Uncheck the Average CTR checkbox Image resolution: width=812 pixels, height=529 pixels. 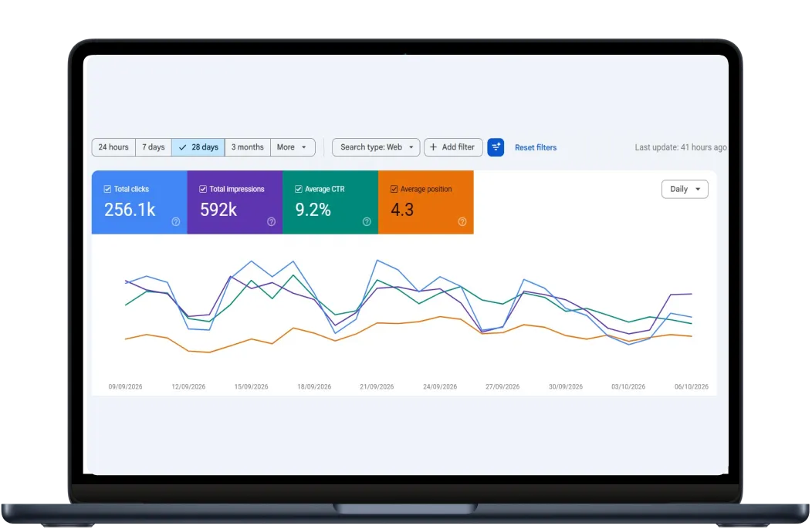[298, 189]
